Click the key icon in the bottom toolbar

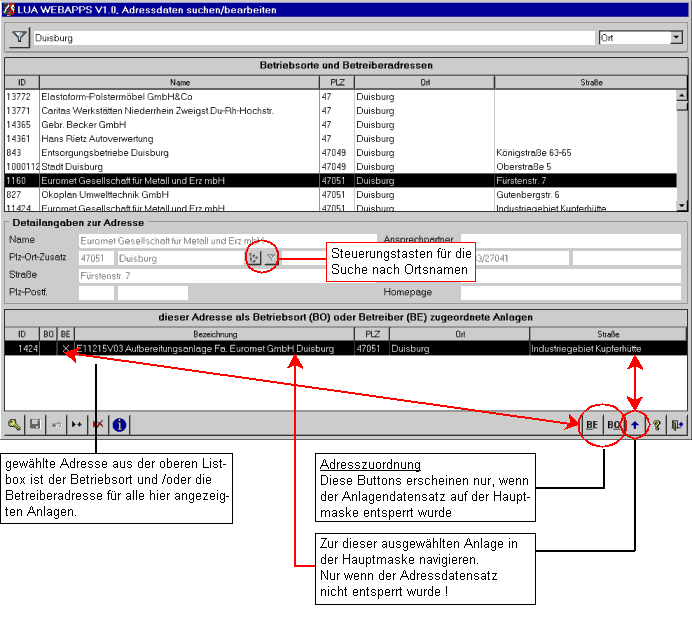click(14, 424)
